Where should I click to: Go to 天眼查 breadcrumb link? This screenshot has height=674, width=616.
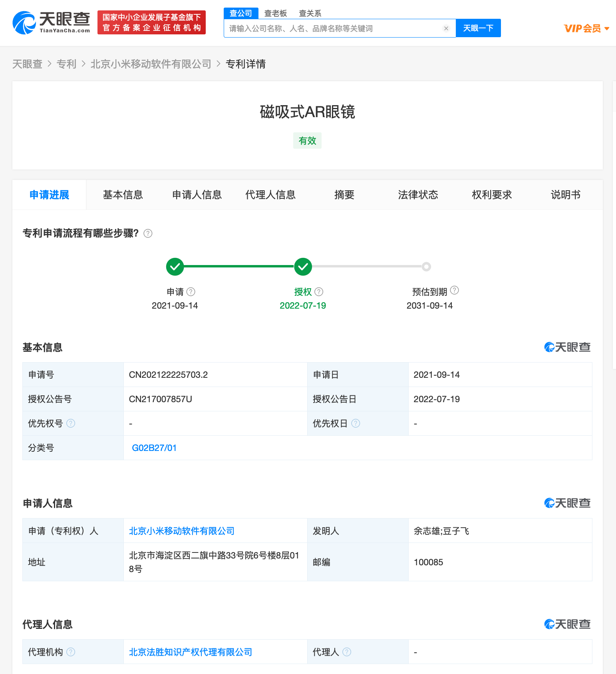(x=27, y=64)
